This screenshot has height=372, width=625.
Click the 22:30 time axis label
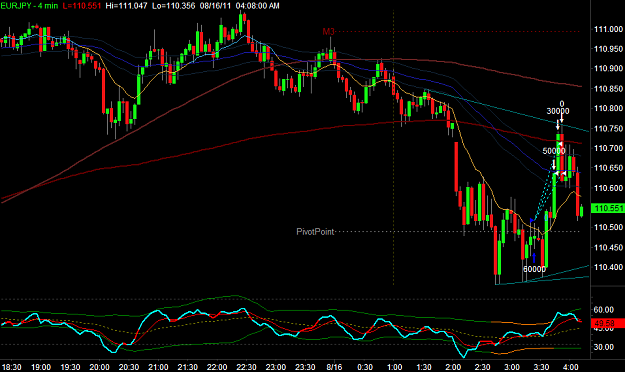247,367
